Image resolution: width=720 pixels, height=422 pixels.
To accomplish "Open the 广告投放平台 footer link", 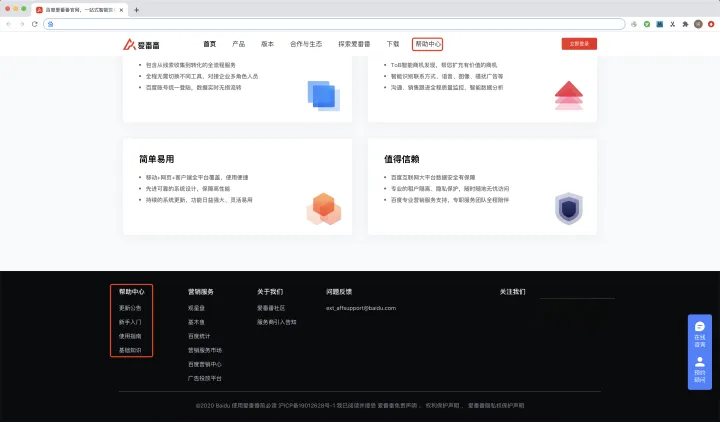I will click(205, 378).
